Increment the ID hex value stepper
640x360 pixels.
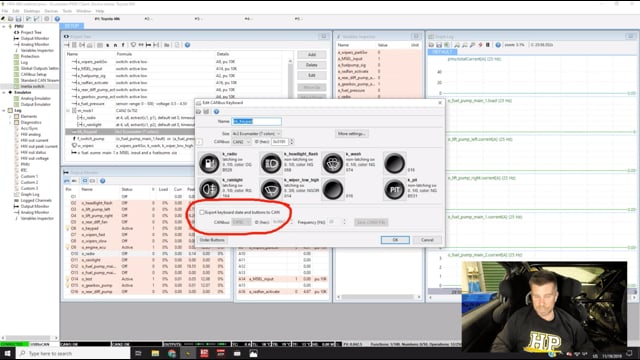(x=291, y=140)
